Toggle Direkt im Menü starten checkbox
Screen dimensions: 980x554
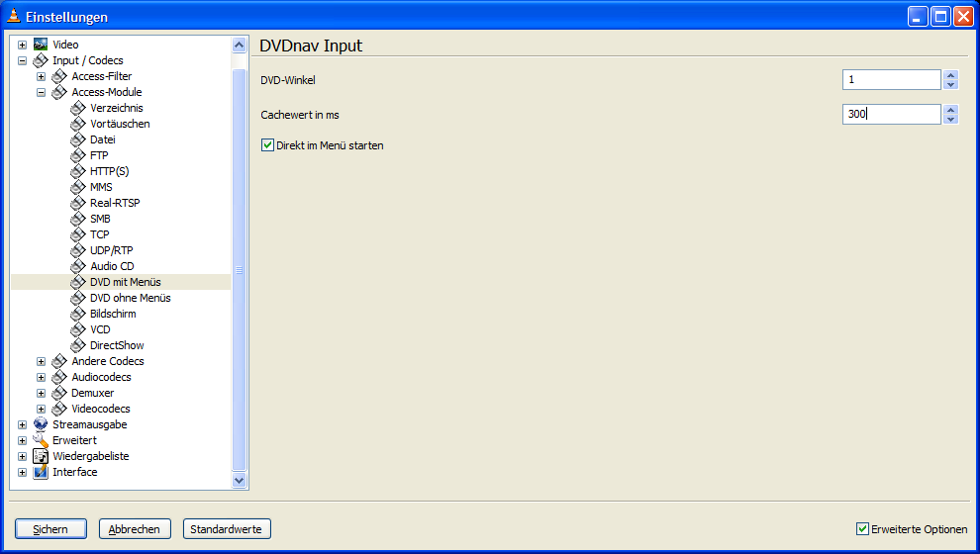267,144
